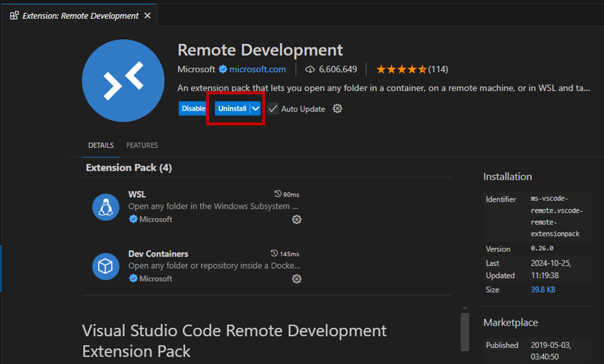The image size is (604, 364).
Task: Click the (114) ratings count
Action: pyautogui.click(x=438, y=69)
